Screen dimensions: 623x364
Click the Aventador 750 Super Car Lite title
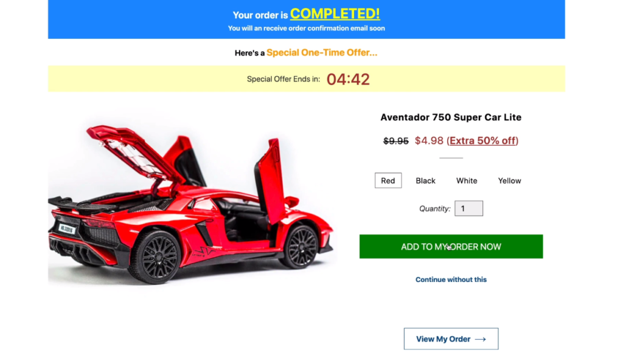point(451,117)
